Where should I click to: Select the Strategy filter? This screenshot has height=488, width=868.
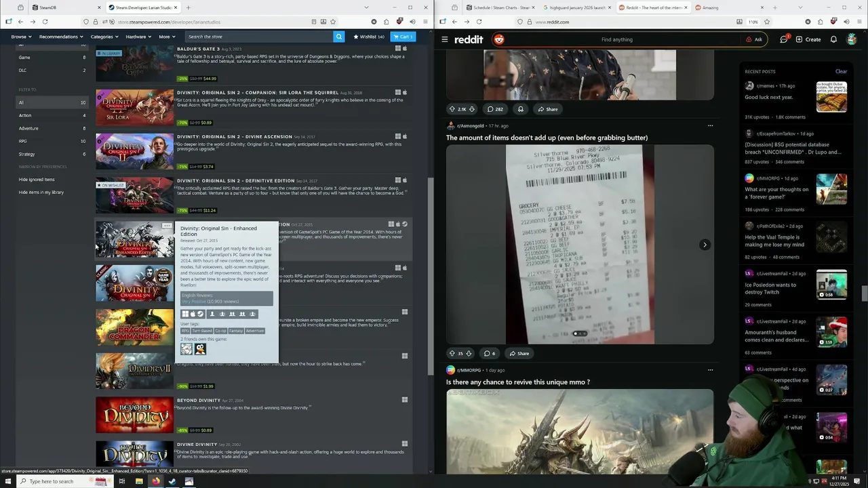click(52, 154)
